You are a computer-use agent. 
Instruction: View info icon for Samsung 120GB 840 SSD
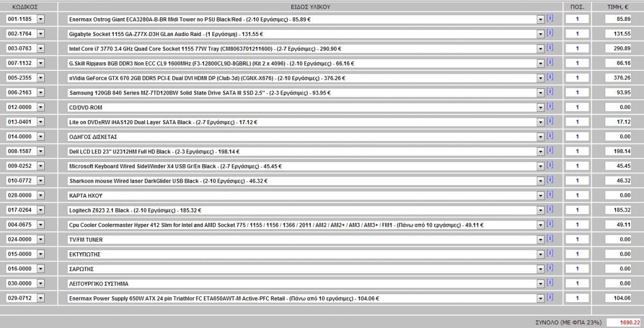point(550,92)
